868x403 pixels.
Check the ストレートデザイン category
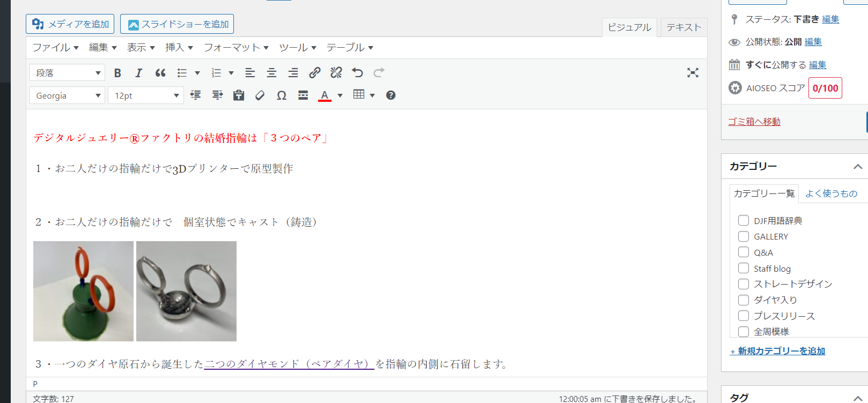click(x=744, y=283)
